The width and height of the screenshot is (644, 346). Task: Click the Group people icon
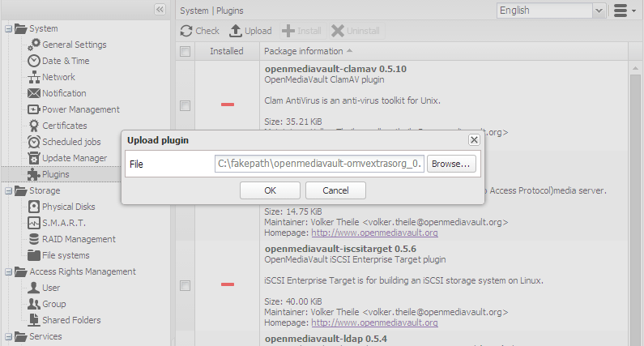[x=34, y=304]
